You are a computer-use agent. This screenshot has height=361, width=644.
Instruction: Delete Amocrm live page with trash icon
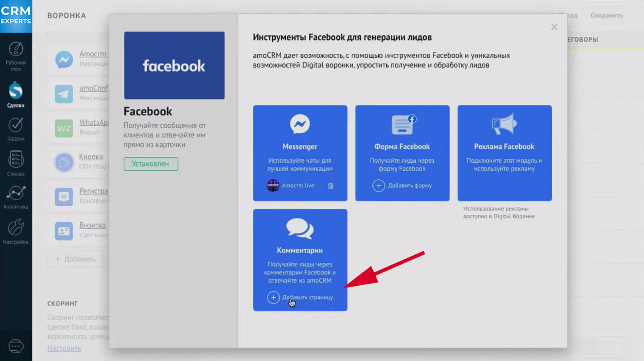(x=331, y=185)
